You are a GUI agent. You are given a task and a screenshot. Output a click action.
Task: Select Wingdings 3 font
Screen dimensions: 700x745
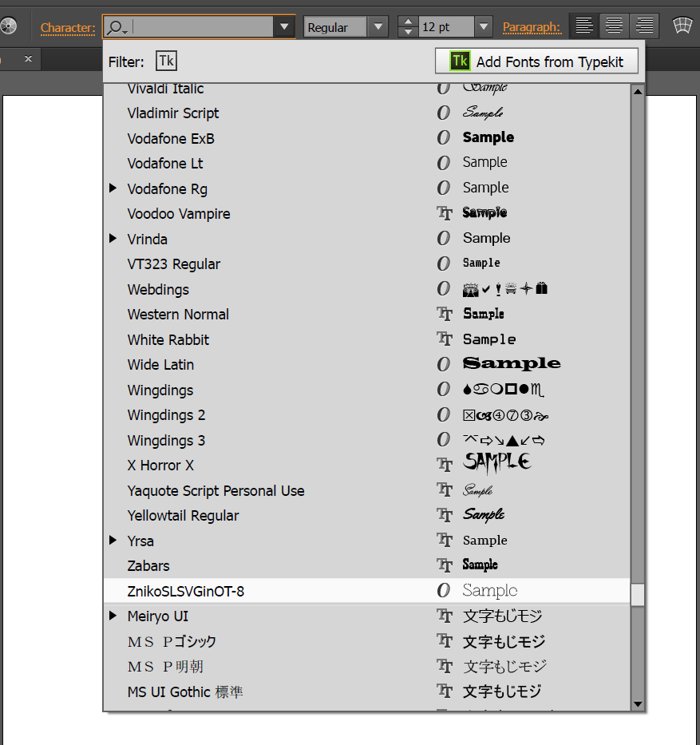[x=366, y=441]
